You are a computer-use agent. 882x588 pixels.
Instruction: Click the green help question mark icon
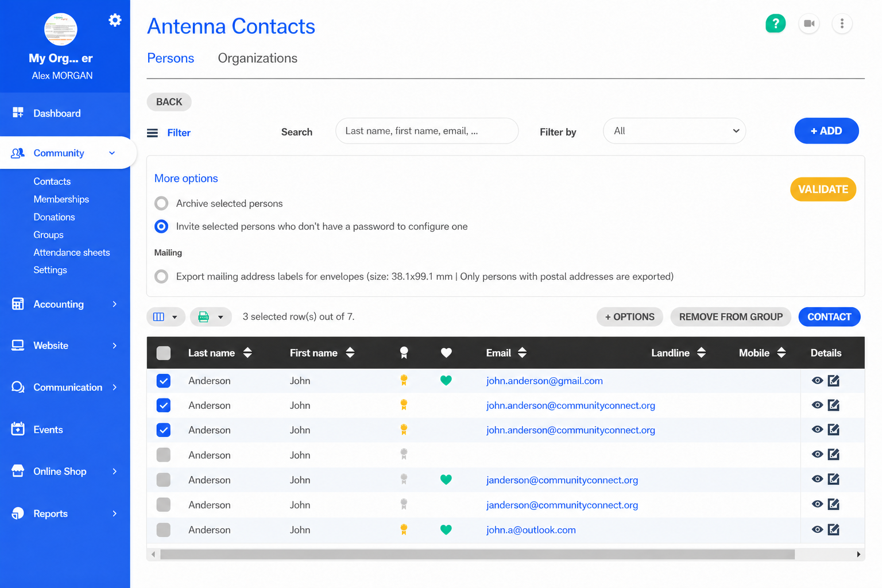click(x=775, y=24)
